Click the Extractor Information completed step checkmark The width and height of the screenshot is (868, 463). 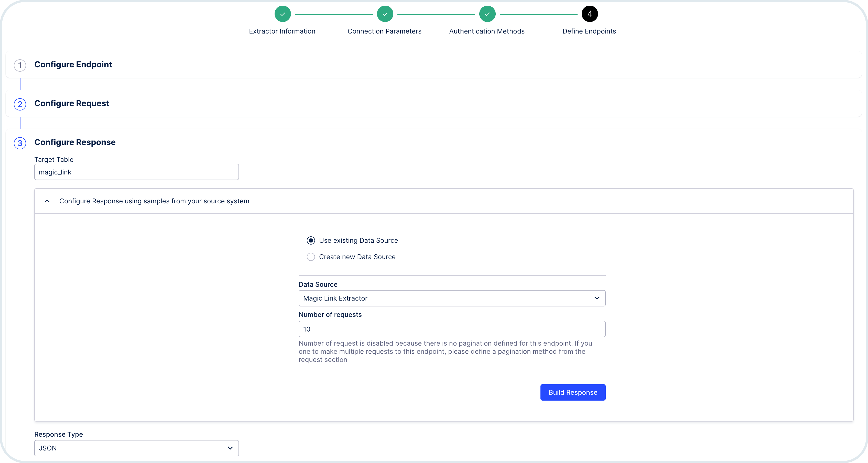click(282, 14)
